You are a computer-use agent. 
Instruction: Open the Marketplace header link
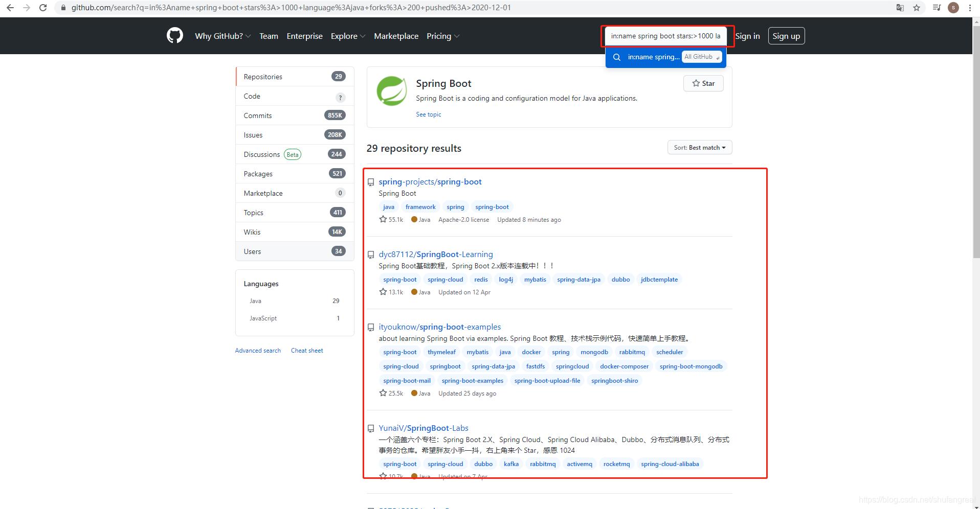click(x=396, y=36)
